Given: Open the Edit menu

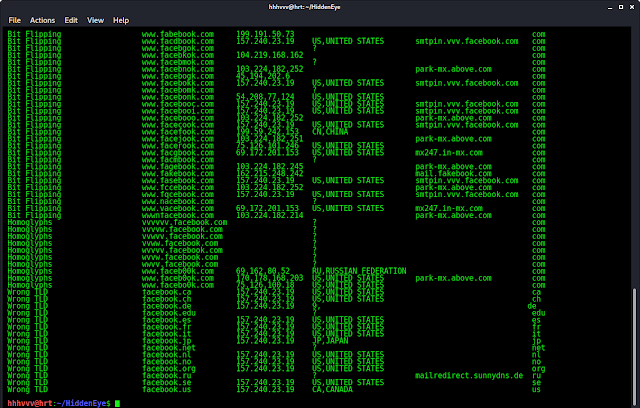Looking at the screenshot, I should click(71, 20).
